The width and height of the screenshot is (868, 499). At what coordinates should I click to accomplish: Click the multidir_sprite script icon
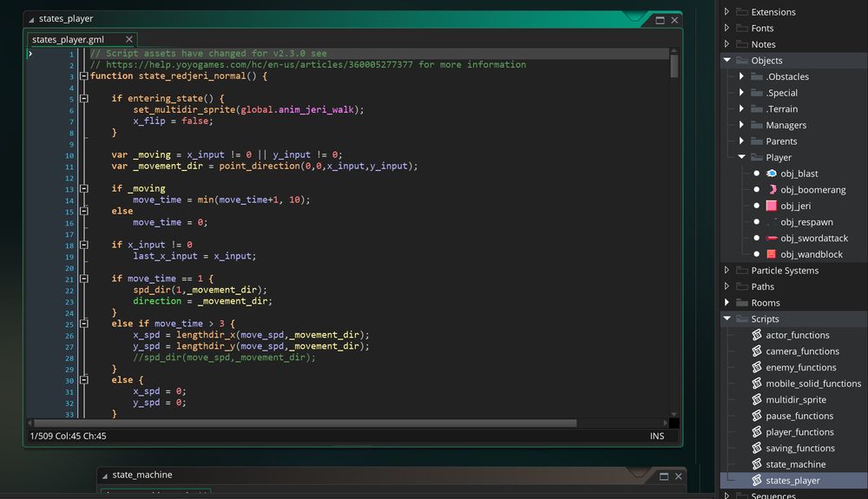click(x=757, y=399)
